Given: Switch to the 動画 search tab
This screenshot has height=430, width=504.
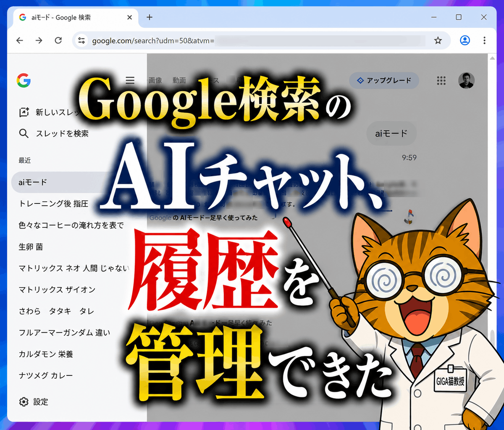Looking at the screenshot, I should pyautogui.click(x=179, y=80).
